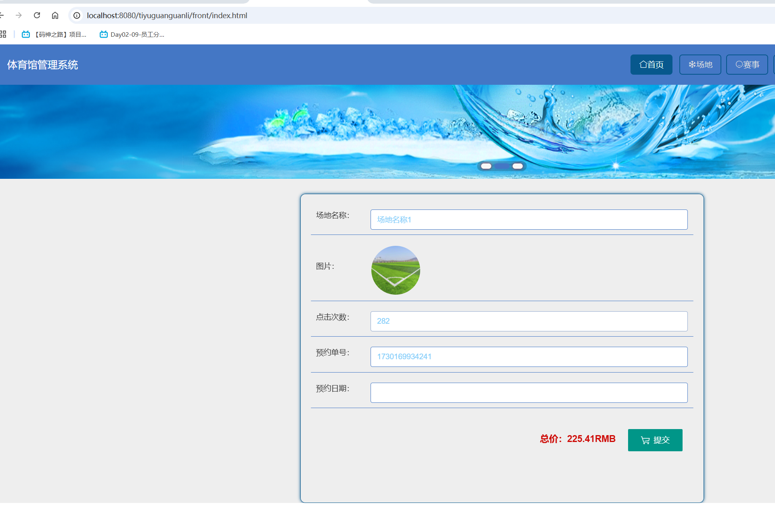Go to the 首页 navigation tab

click(651, 65)
